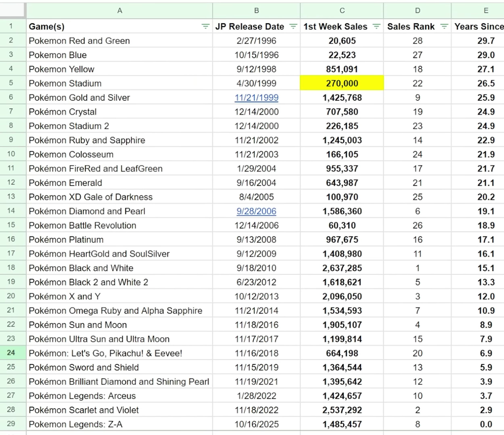Select column D header
Image resolution: width=504 pixels, height=435 pixels.
417,10
